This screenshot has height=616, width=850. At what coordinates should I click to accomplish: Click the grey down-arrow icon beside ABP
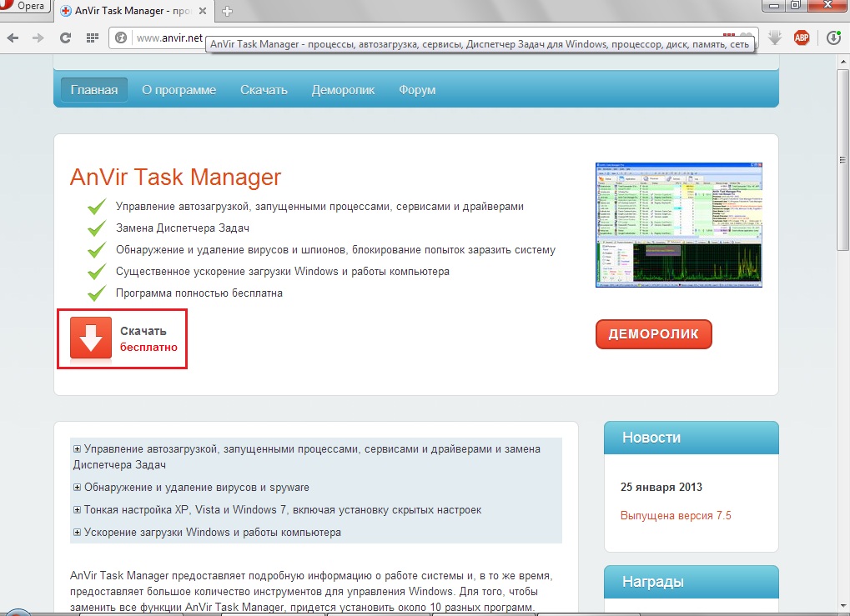click(x=775, y=38)
